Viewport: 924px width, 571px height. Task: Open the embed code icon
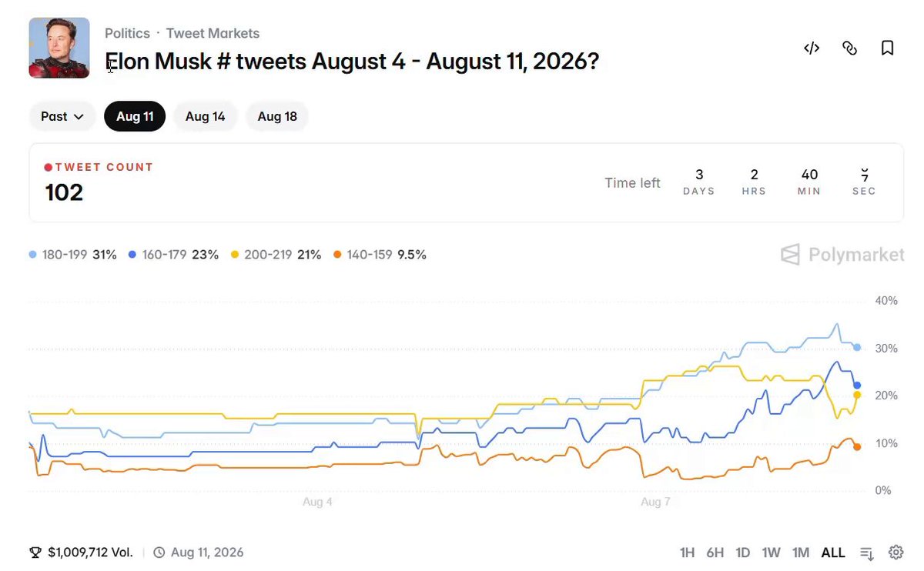tap(812, 48)
